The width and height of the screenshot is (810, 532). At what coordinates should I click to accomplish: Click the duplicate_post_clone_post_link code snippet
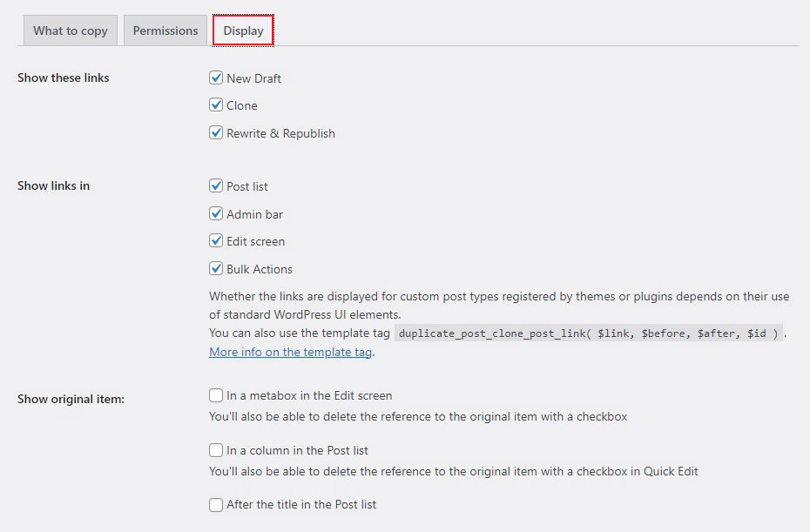point(589,333)
